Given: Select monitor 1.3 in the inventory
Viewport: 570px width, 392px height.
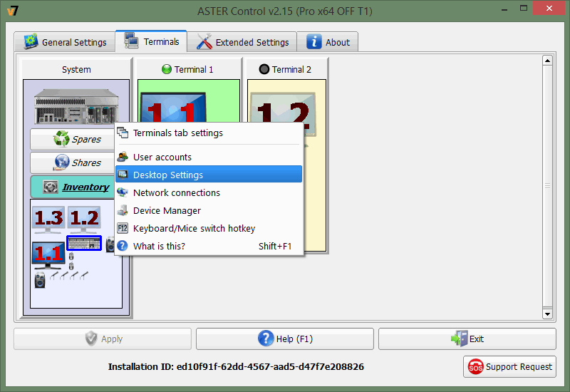Looking at the screenshot, I should (48, 220).
